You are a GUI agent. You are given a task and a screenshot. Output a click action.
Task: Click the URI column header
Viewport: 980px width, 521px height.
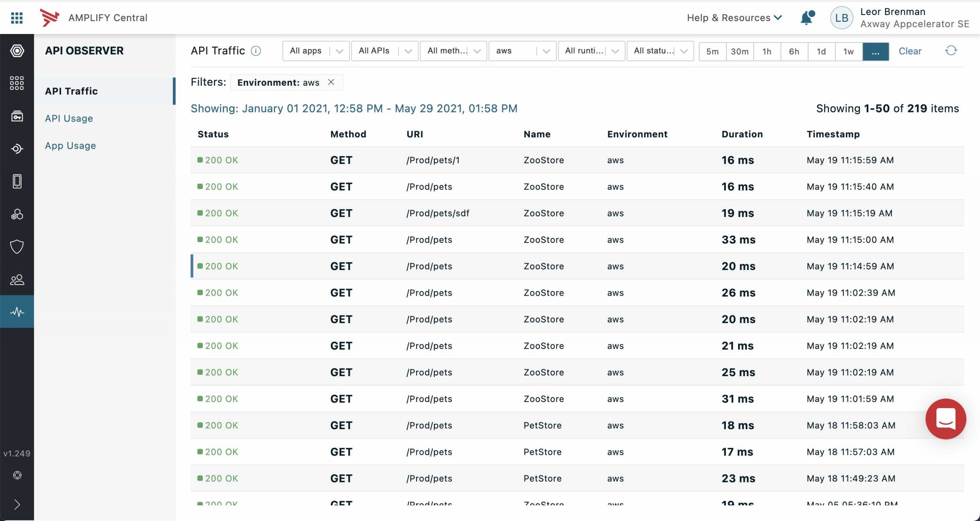(x=415, y=134)
